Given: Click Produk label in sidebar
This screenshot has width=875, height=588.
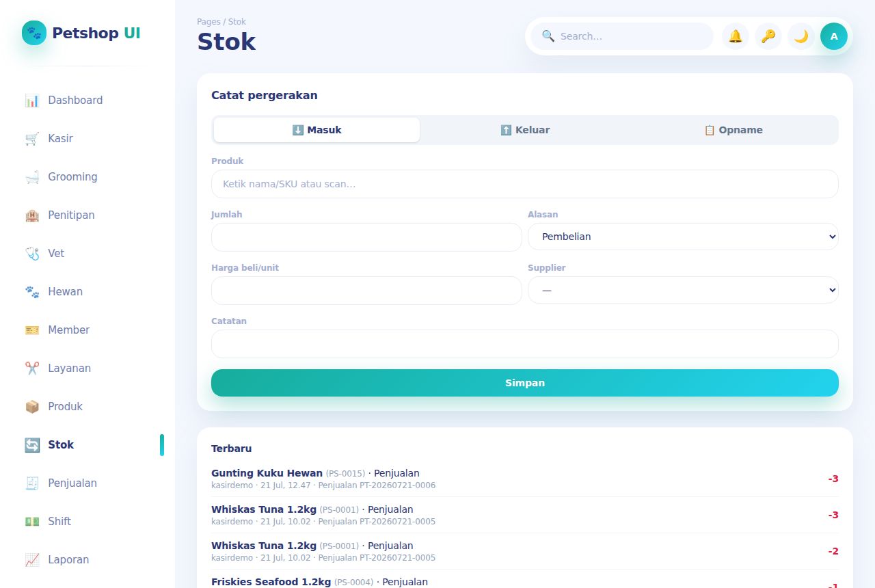Looking at the screenshot, I should click(65, 407).
